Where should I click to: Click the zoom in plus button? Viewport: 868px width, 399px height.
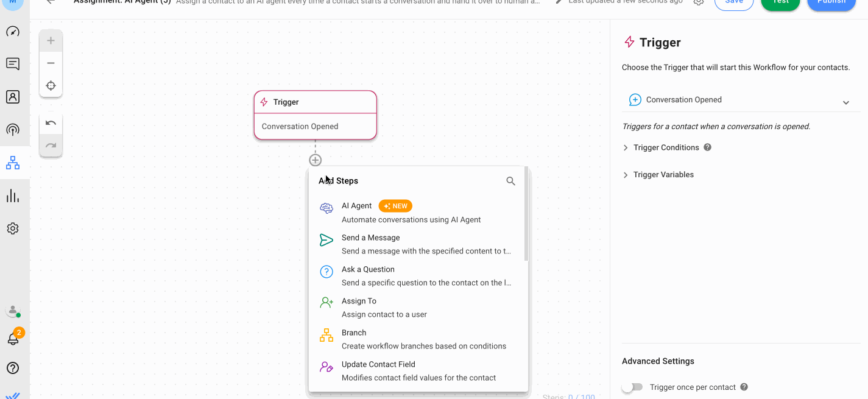tap(51, 41)
